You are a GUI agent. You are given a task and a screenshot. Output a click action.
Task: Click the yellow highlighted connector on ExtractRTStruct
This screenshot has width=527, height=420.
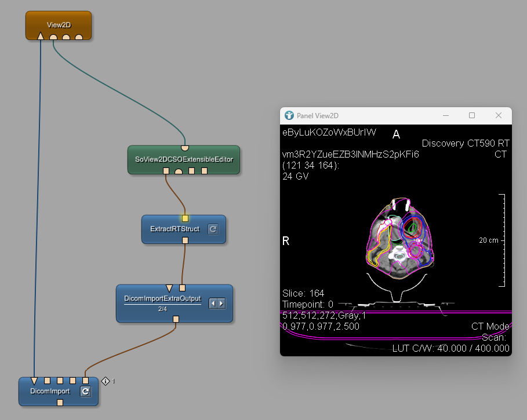[185, 218]
